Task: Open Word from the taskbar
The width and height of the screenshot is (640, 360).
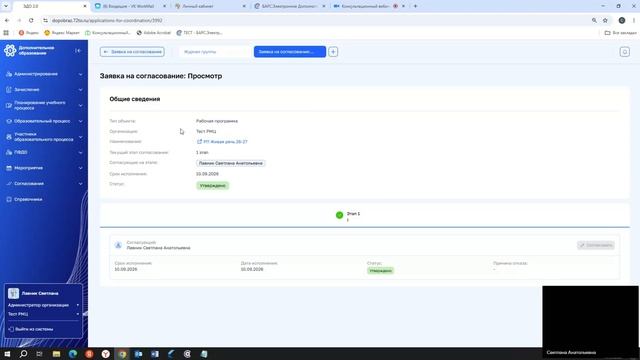Action: click(155, 354)
